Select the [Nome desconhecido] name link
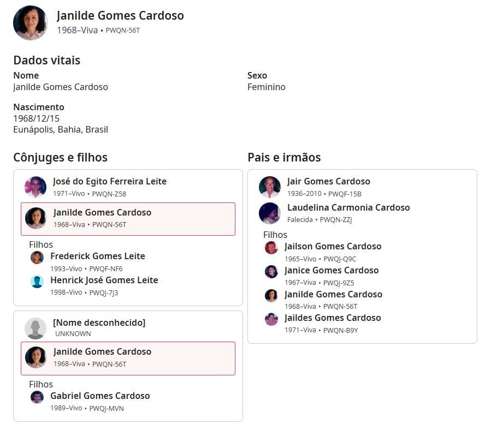Screen dimensions: 491x448 [x=99, y=323]
